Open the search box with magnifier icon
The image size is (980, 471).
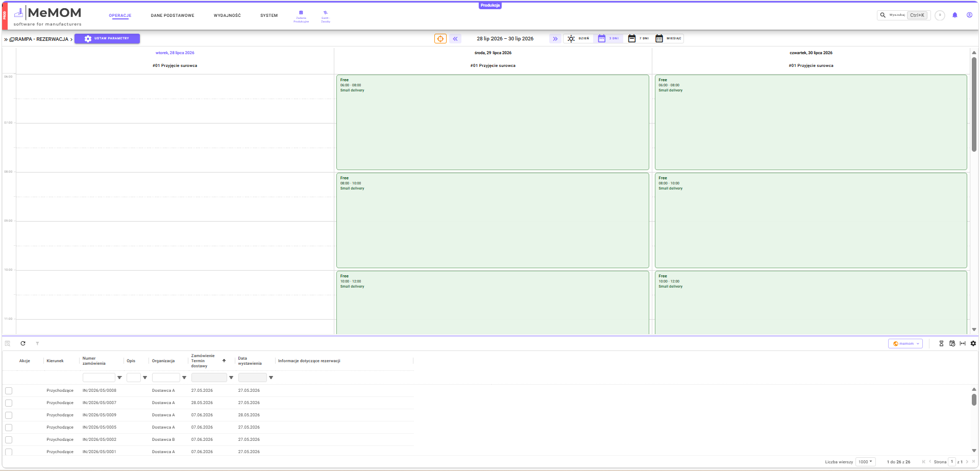coord(903,15)
